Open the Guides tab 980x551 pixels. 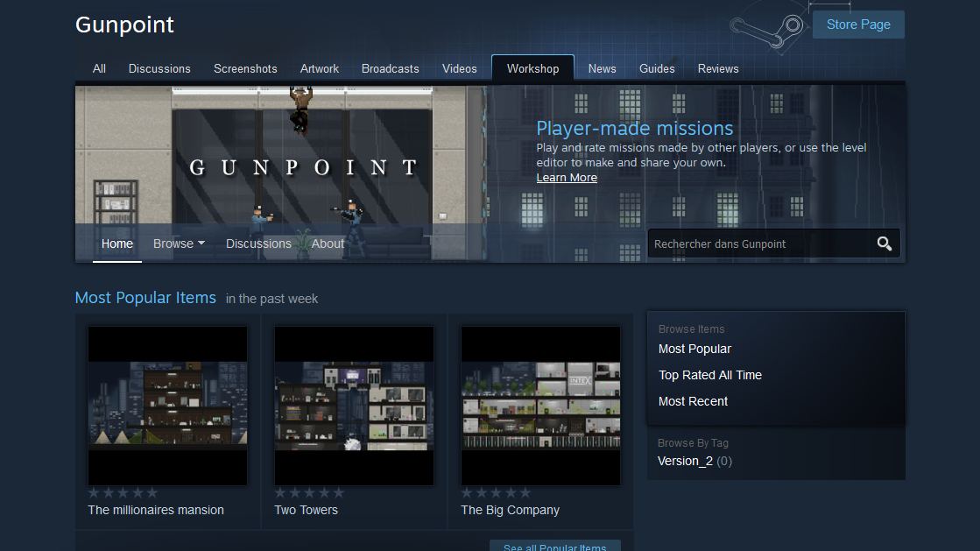[657, 69]
